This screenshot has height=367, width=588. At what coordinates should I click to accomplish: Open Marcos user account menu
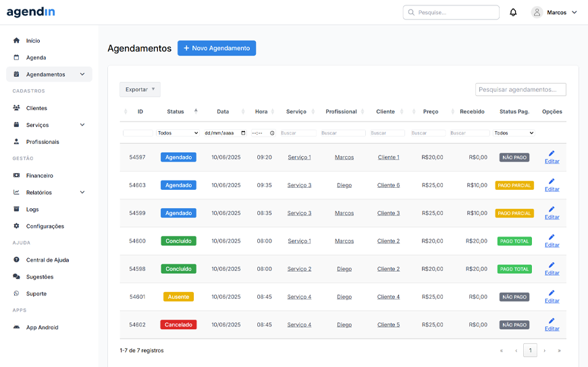coord(555,12)
